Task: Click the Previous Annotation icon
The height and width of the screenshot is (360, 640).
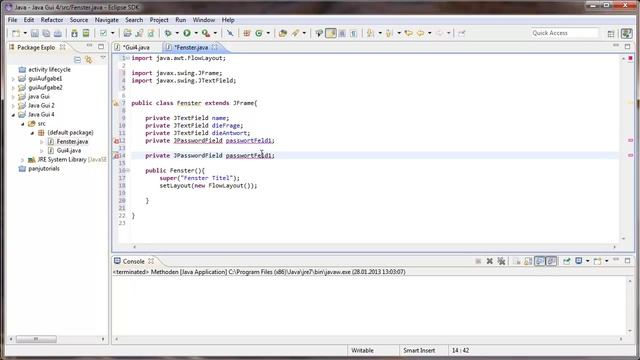Action: coord(390,33)
